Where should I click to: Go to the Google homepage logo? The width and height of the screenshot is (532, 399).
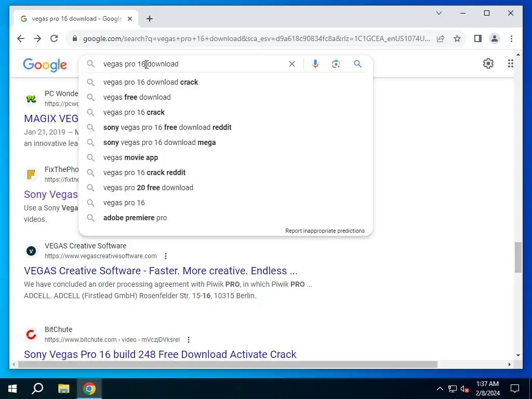coord(45,64)
